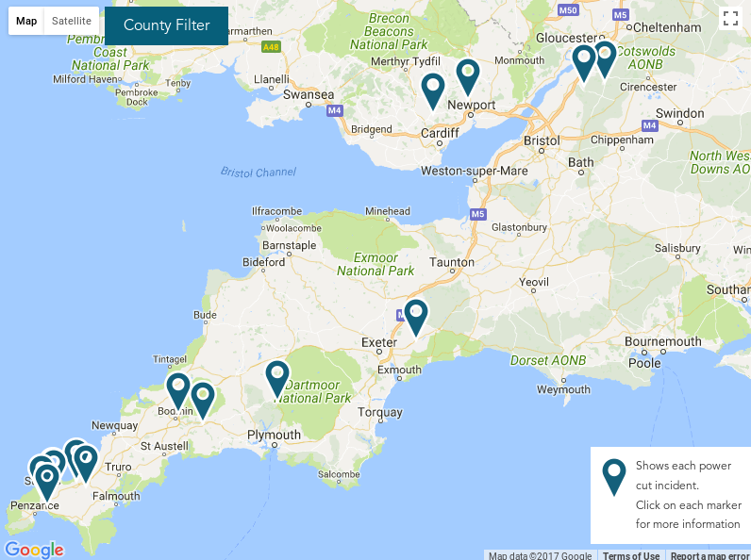Click marker directly north of Newport
This screenshot has height=560, width=751.
click(x=468, y=76)
